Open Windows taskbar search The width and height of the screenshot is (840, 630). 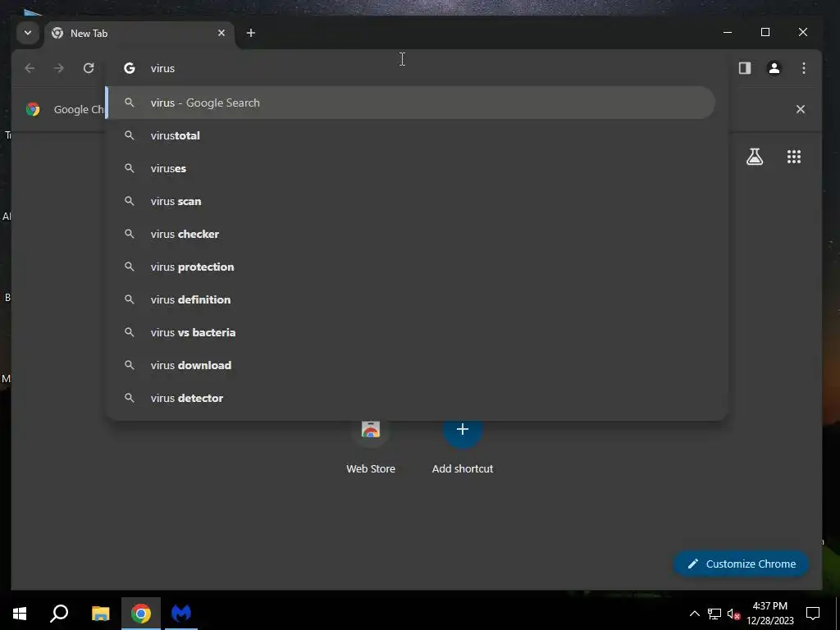tap(59, 614)
